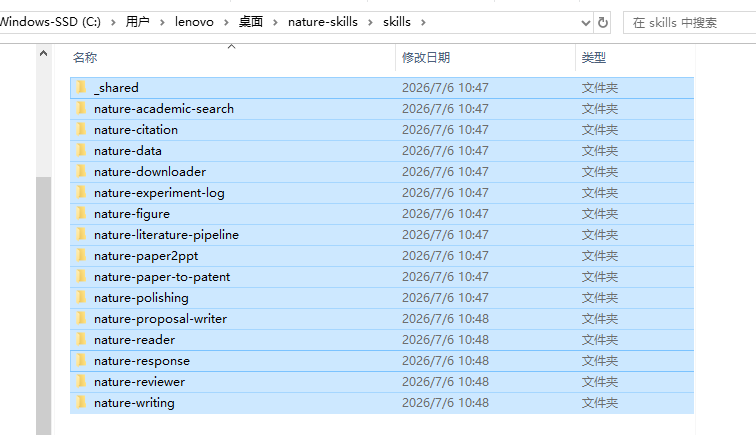
Task: Click the folder icon of nature-experiment-log
Action: pyautogui.click(x=81, y=192)
